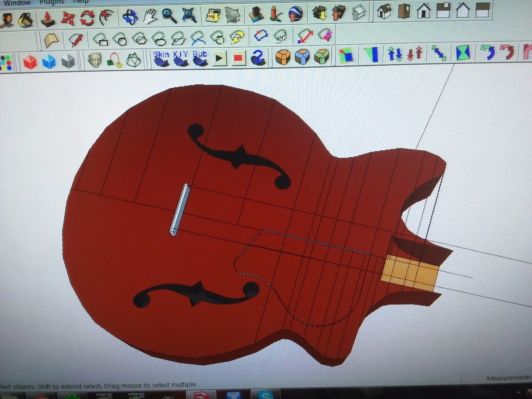Switch to Right view
This screenshot has width=532, height=399.
(443, 10)
